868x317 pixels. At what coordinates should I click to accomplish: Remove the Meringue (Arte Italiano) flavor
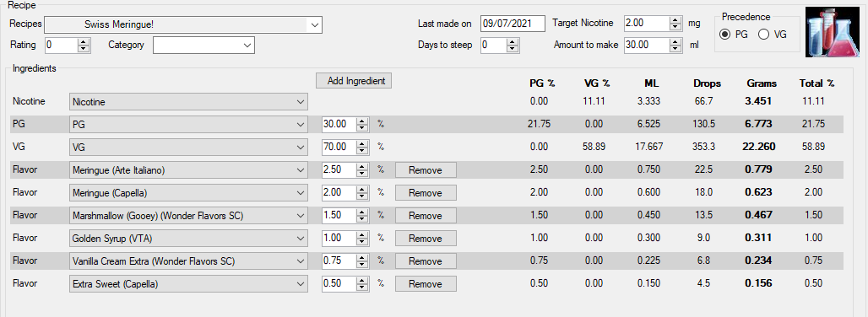click(426, 170)
